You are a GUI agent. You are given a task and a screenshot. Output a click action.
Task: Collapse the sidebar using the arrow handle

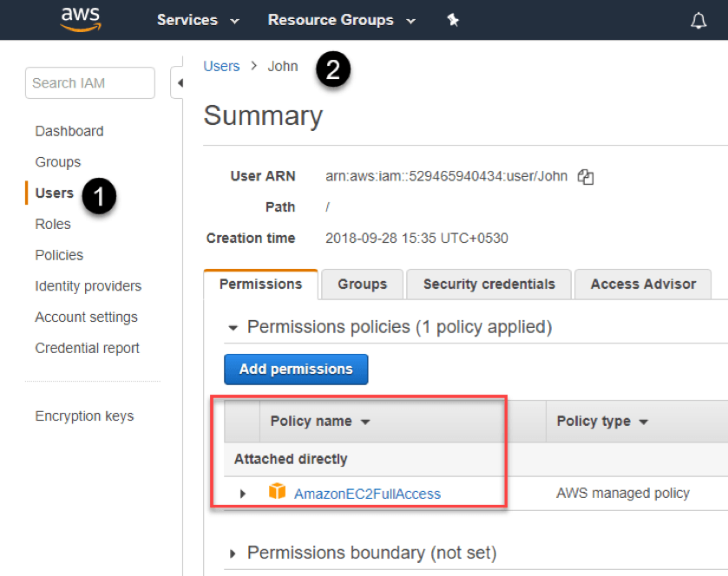(x=180, y=83)
